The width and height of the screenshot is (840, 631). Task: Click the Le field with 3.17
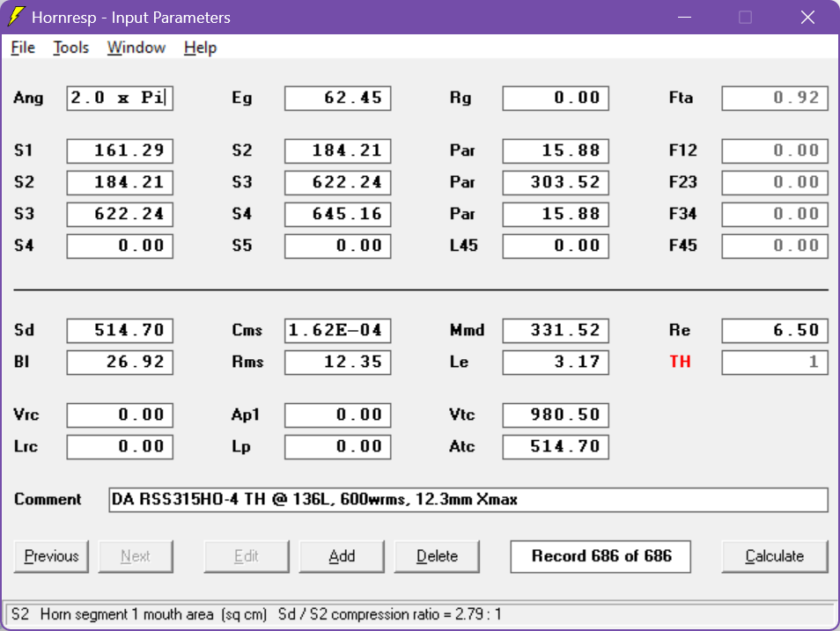pyautogui.click(x=556, y=362)
